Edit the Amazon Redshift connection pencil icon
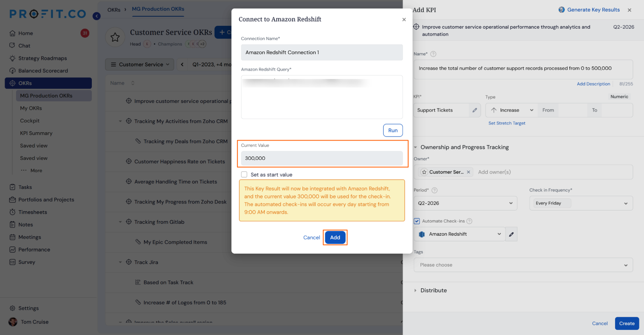The height and width of the screenshot is (335, 644). click(511, 234)
